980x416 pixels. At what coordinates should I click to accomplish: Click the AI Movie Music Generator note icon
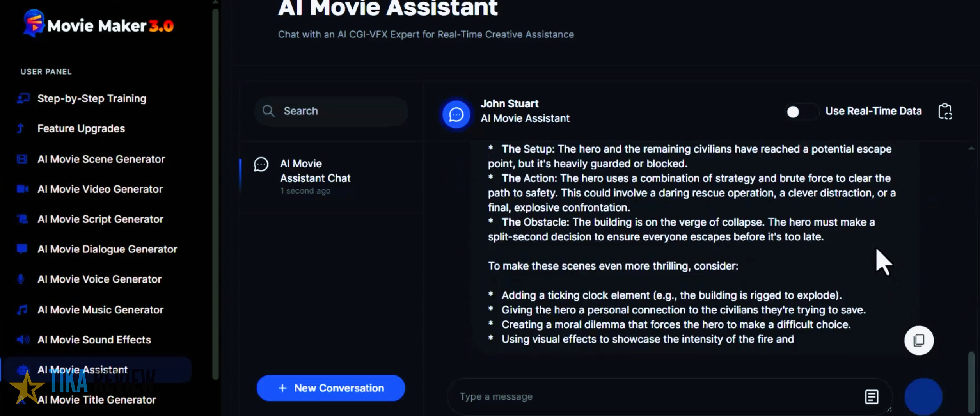coord(22,310)
